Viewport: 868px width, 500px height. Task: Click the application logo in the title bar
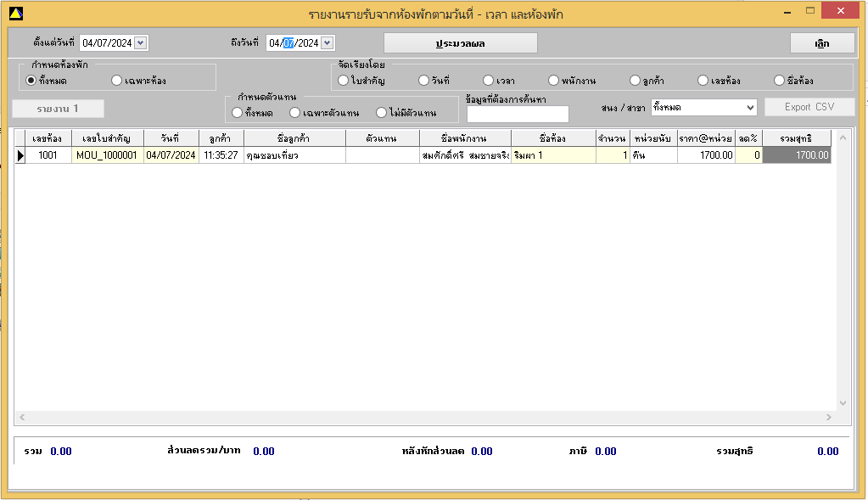point(16,14)
